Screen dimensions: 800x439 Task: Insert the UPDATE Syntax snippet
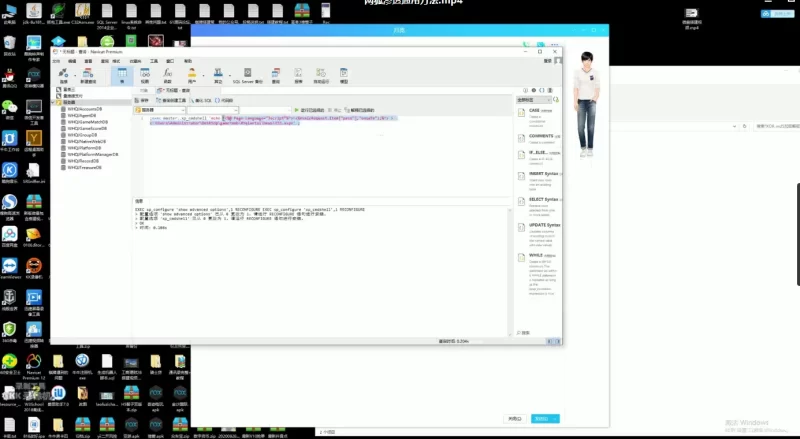pos(539,234)
